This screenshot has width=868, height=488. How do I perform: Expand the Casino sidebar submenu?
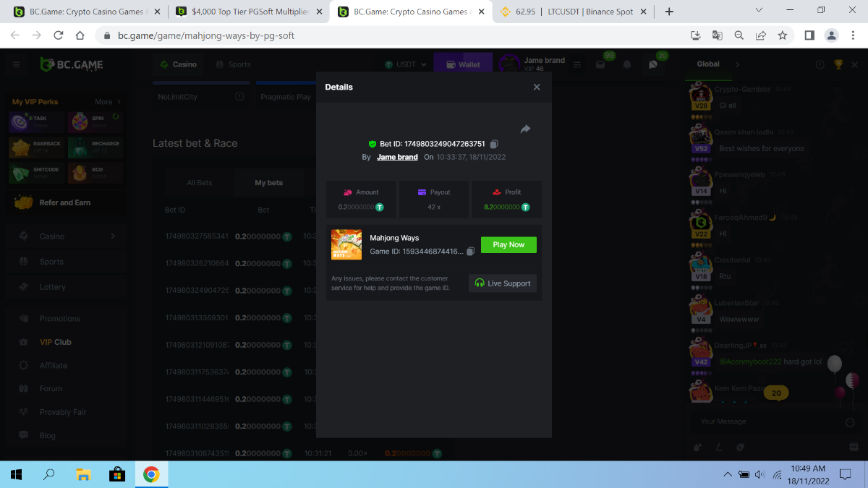(x=113, y=236)
